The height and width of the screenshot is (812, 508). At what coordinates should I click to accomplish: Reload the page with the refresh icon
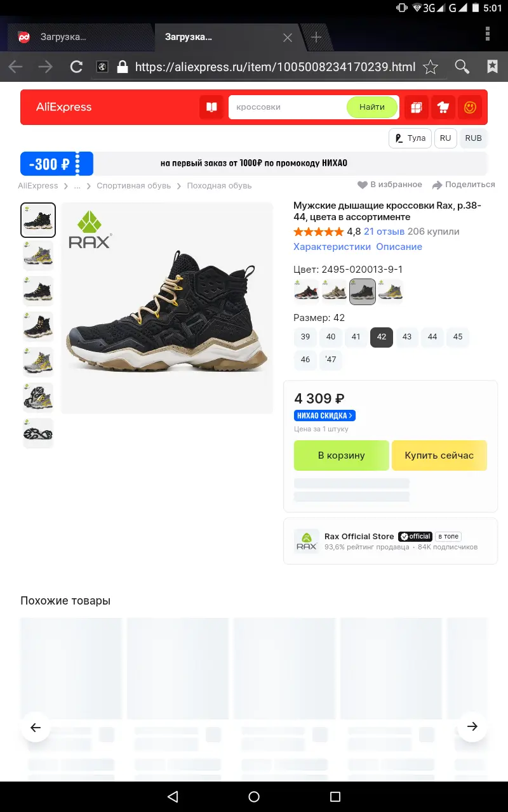tap(76, 67)
